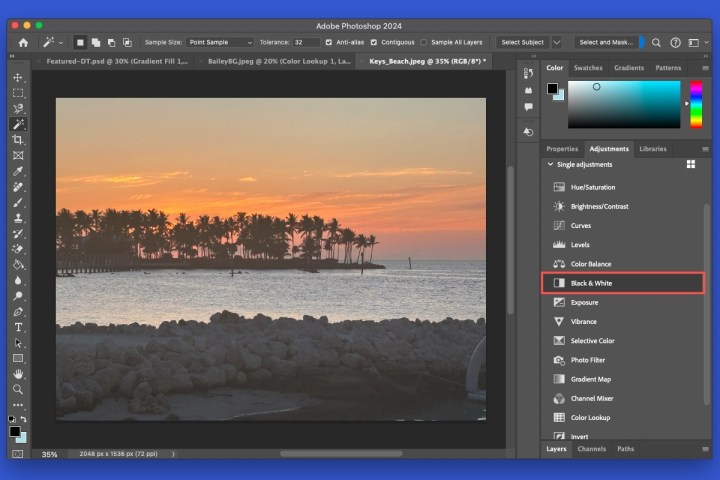This screenshot has width=720, height=480.
Task: Collapse the Single adjustments section
Action: [x=549, y=164]
